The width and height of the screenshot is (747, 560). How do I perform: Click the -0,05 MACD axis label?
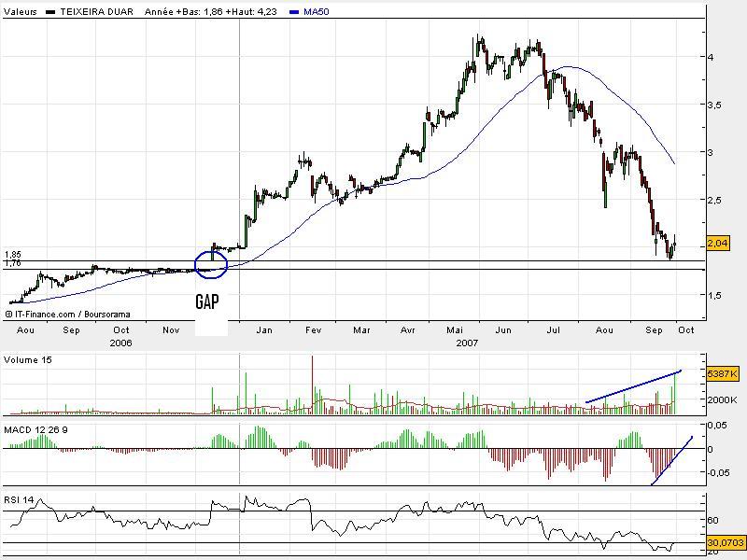click(718, 472)
